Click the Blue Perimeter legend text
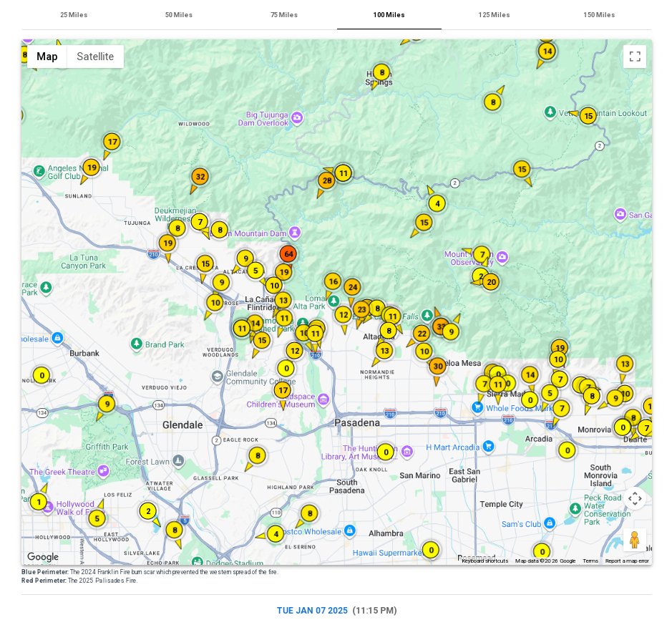Image resolution: width=672 pixels, height=625 pixels. point(150,572)
